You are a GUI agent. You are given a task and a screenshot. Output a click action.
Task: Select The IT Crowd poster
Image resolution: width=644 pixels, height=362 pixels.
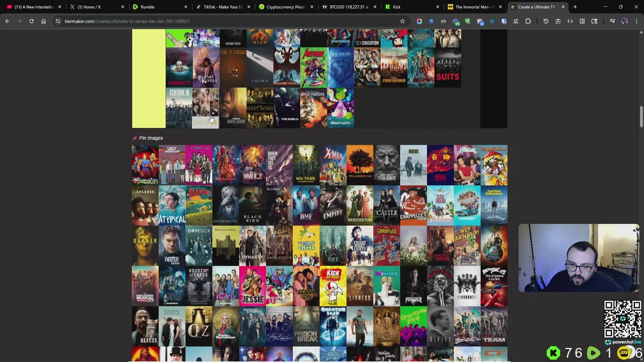[233, 68]
